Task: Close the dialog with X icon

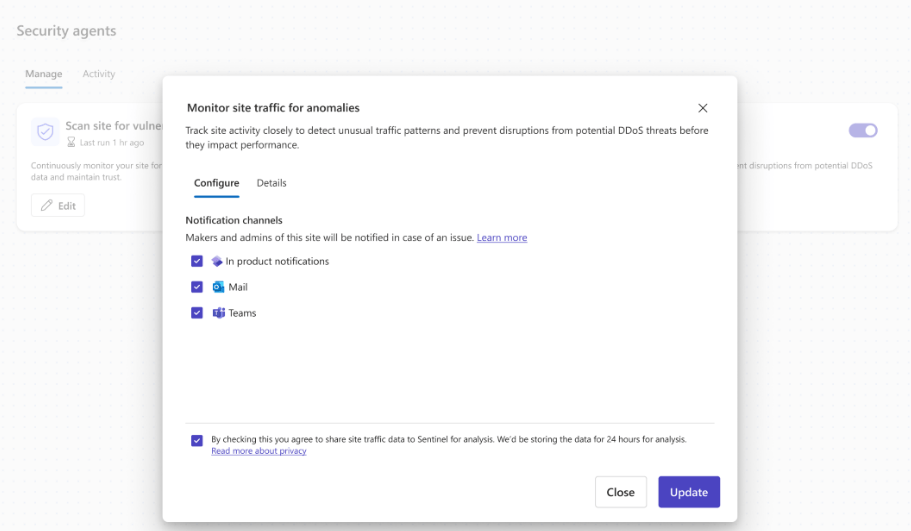Action: tap(702, 108)
